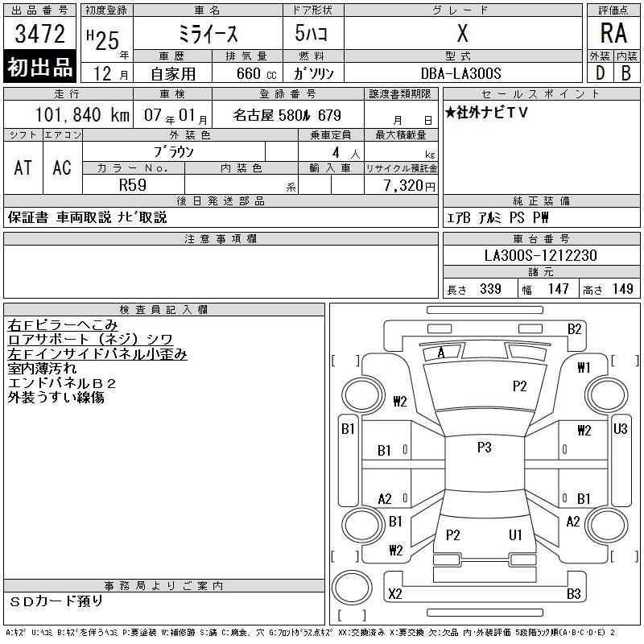Select the displacement 660 cc
Screen dimensions: 644x644
click(256, 73)
